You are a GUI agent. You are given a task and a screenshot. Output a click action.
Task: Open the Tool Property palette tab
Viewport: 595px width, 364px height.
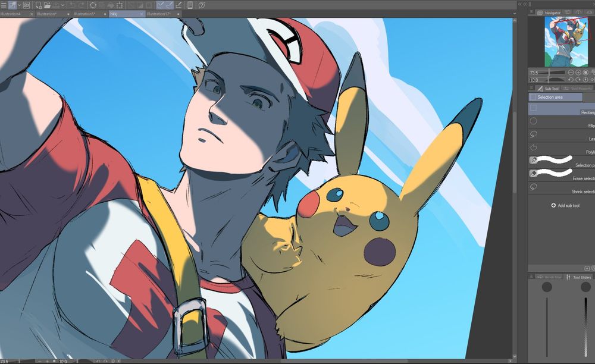(578, 88)
